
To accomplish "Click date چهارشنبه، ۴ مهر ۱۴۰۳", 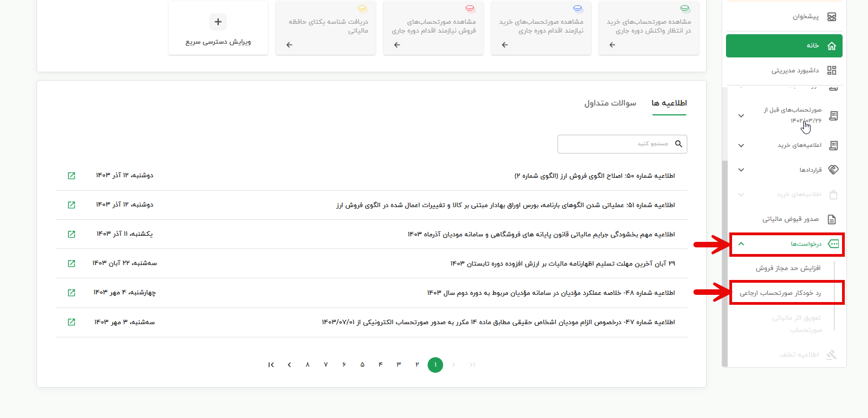I will pyautogui.click(x=125, y=292).
